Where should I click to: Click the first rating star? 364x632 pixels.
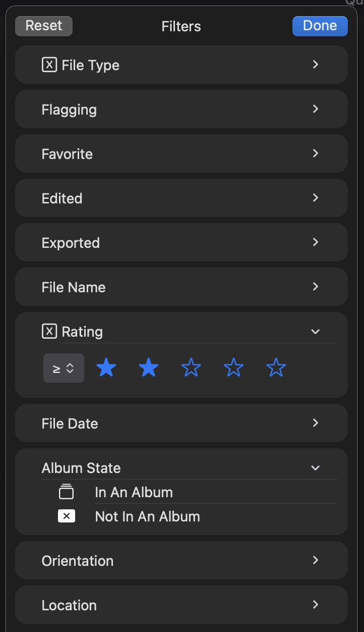click(106, 368)
